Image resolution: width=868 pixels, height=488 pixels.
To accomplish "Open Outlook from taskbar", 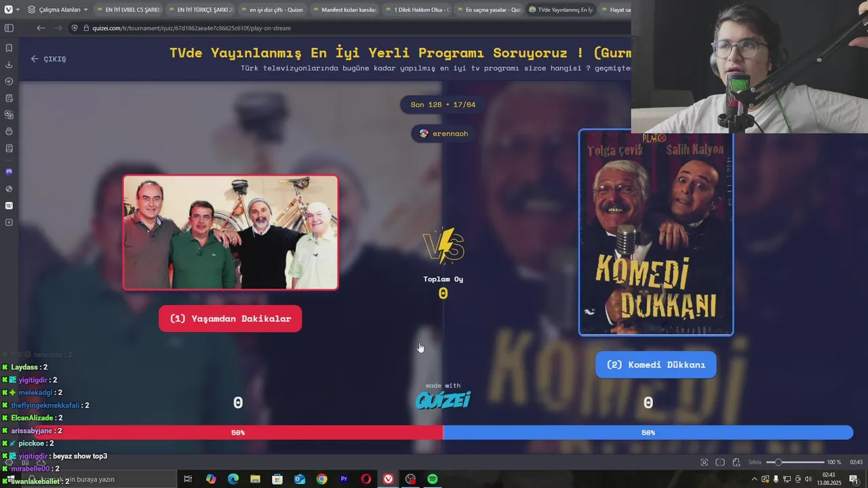I will (300, 479).
